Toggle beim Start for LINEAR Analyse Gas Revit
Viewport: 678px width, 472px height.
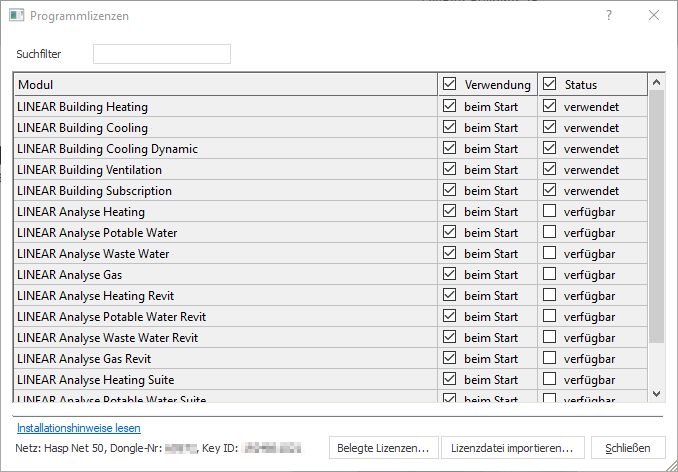[x=450, y=358]
